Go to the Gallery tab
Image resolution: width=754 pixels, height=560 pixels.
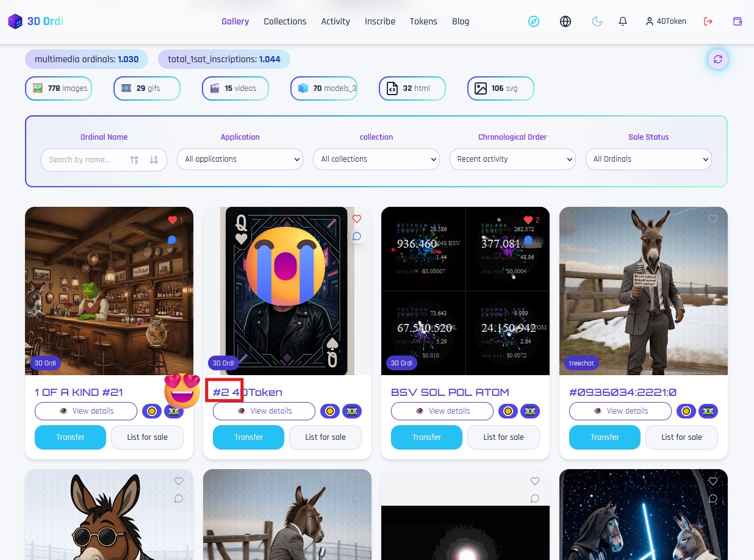coord(235,21)
